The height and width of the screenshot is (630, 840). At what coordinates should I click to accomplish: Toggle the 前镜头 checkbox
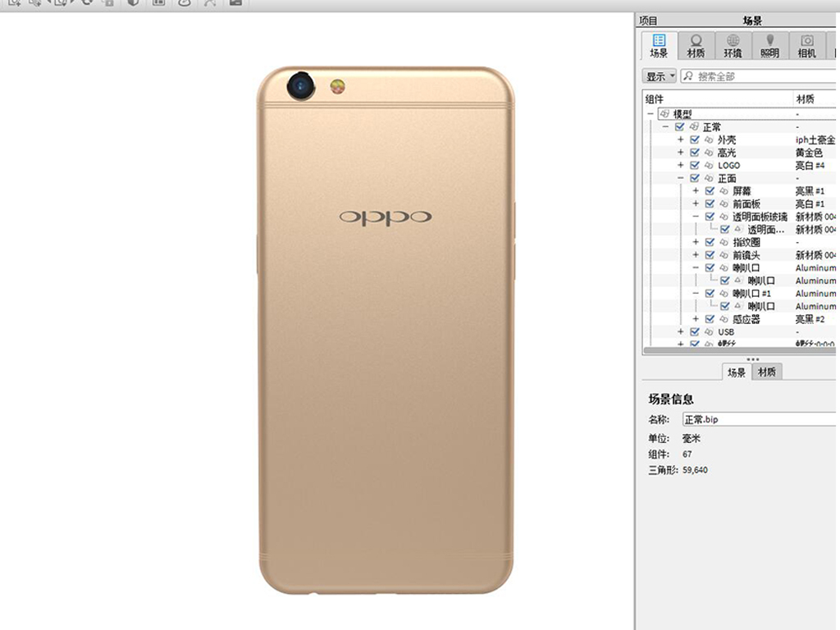(x=710, y=255)
